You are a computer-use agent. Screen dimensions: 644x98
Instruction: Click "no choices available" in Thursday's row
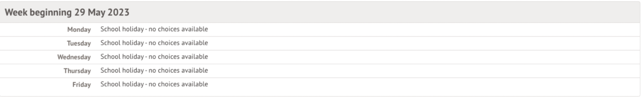tap(178, 71)
